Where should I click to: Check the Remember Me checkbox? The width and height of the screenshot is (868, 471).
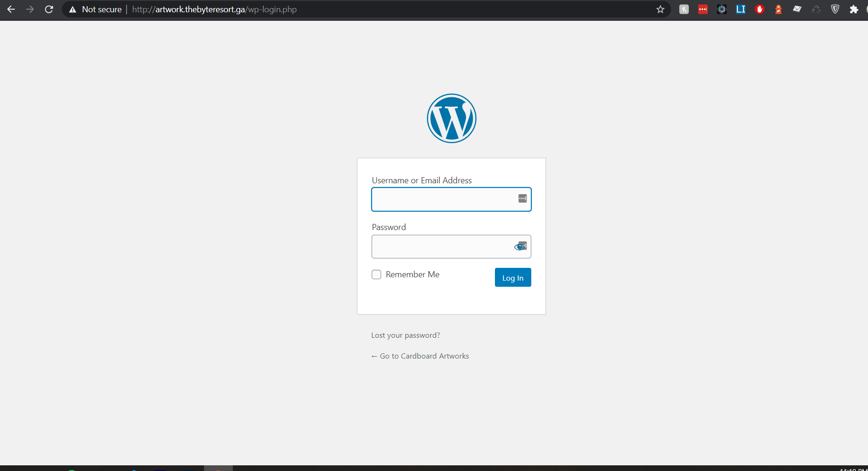[x=376, y=274]
